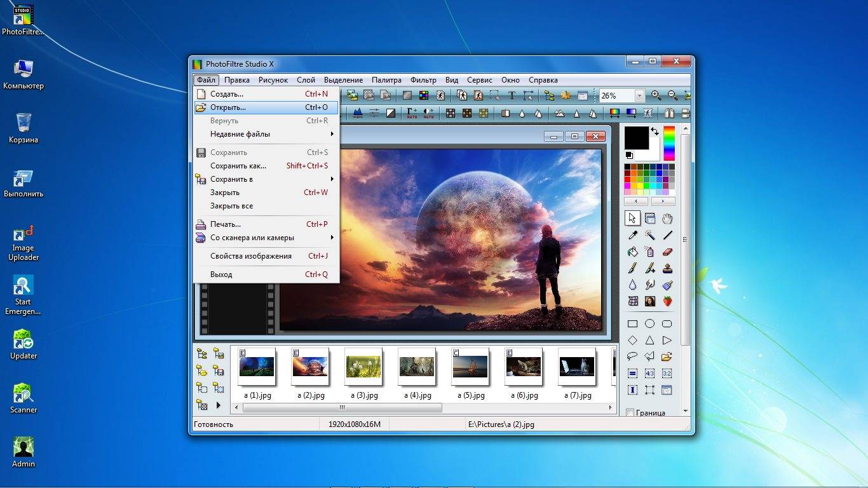The image size is (868, 488).
Task: Select the Lasso selection shape
Action: pyautogui.click(x=632, y=356)
